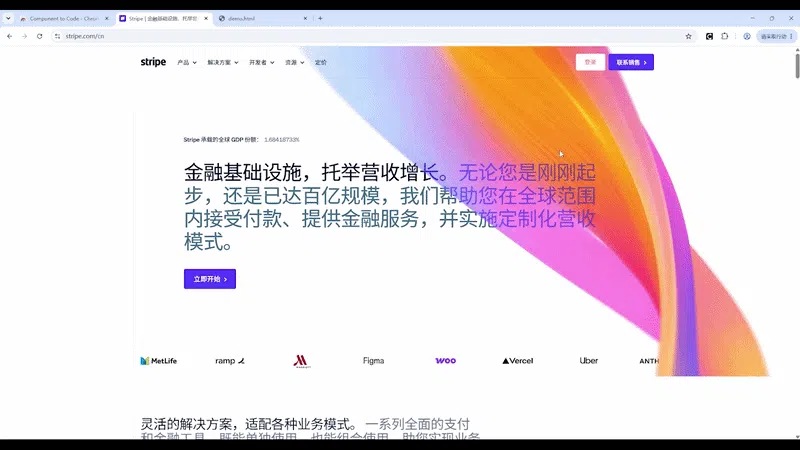Viewport: 800px width, 450px height.
Task: Go back to previous page
Action: [x=10, y=36]
